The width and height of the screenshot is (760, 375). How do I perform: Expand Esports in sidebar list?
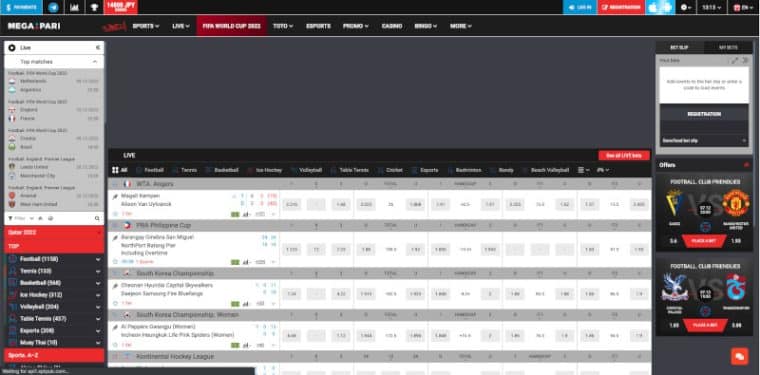(x=54, y=330)
